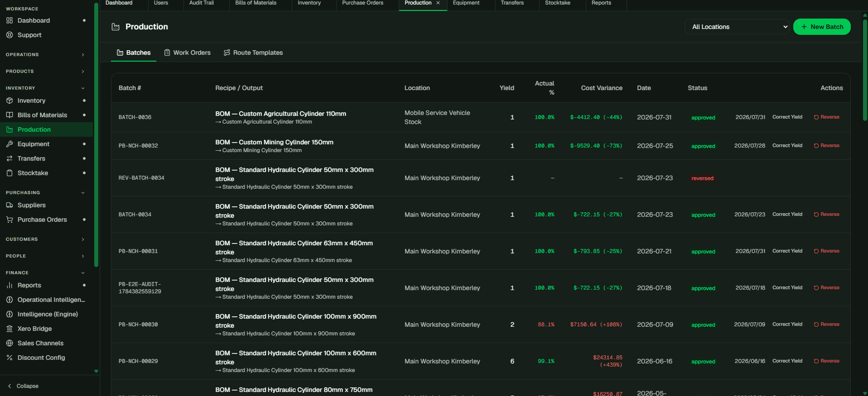
Task: Click the Intelligence (Engine) icon
Action: pyautogui.click(x=10, y=314)
